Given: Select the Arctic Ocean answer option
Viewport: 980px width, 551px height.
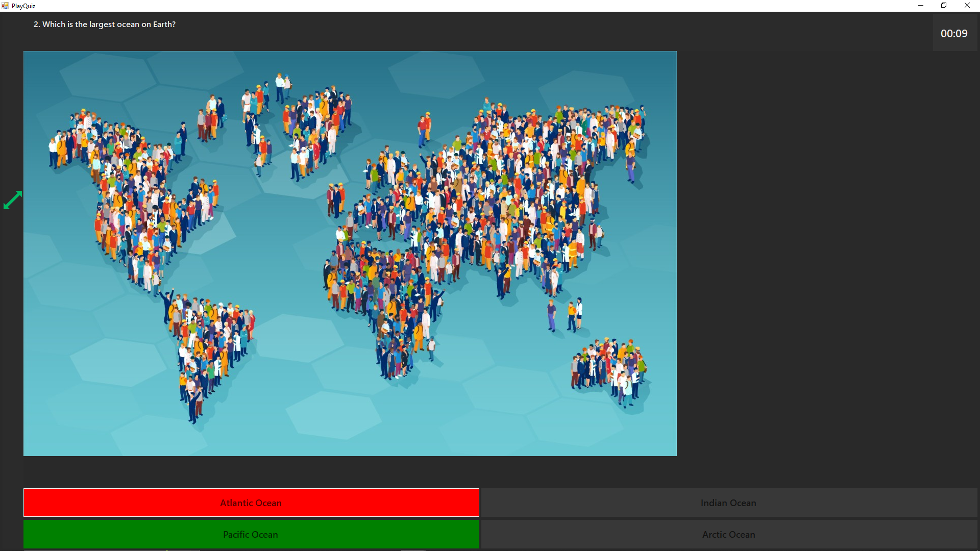Looking at the screenshot, I should coord(728,534).
